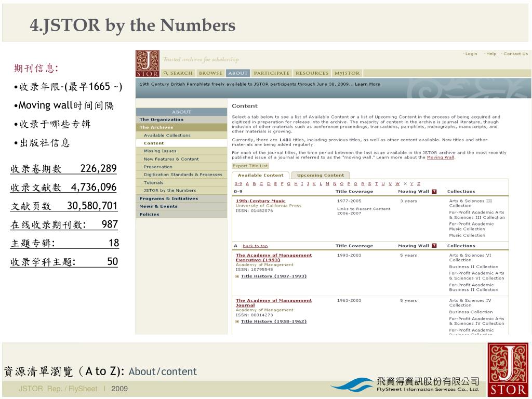532x399 pixels.
Task: Select Content in the sidebar
Action: [181, 143]
